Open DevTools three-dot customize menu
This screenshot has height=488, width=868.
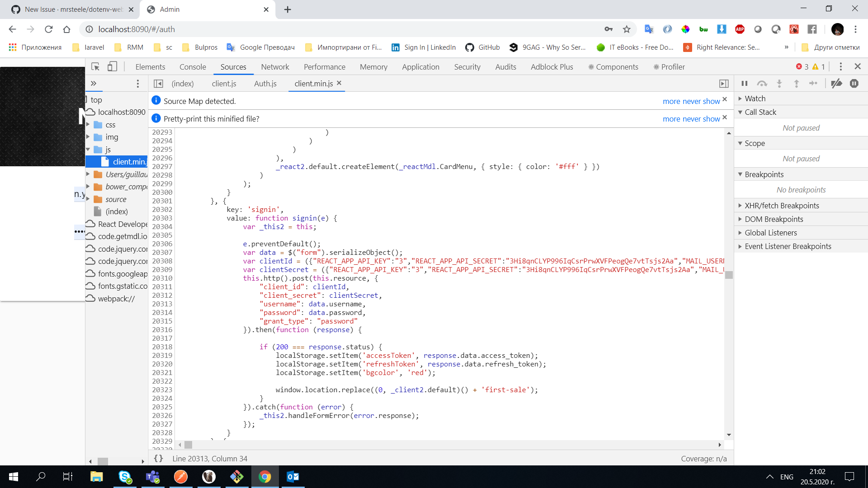(x=840, y=67)
